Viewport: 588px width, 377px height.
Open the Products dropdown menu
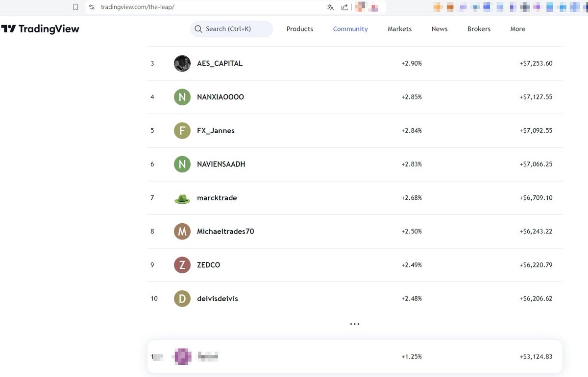click(299, 29)
